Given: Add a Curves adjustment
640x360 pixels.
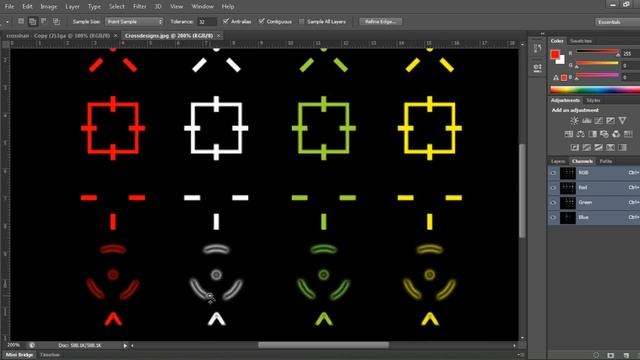Looking at the screenshot, I should click(598, 120).
